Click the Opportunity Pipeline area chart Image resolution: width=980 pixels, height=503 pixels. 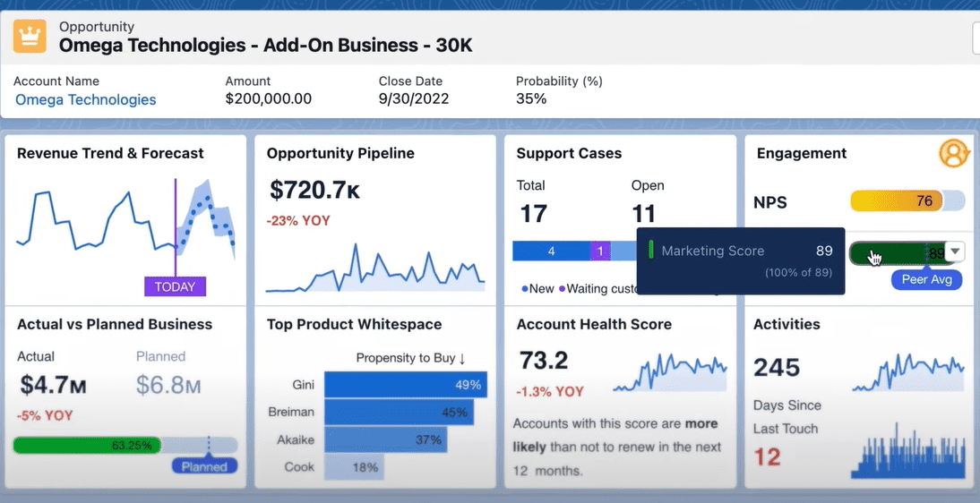pos(375,269)
